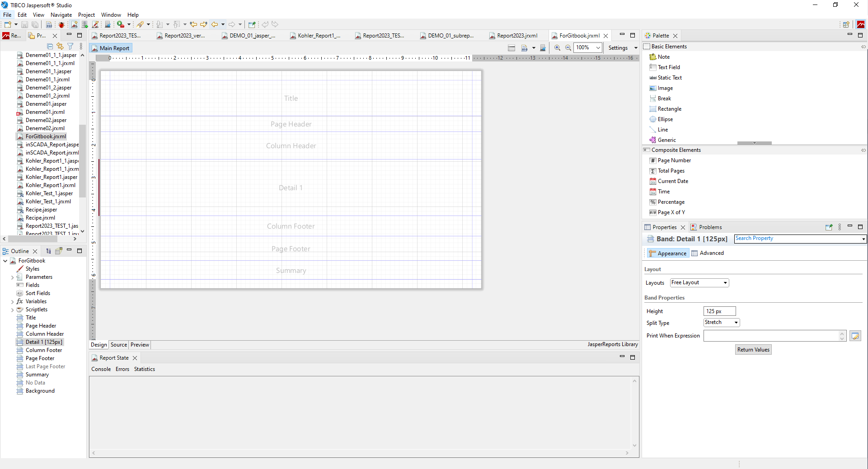Select the Total Pages composite element

[667, 171]
